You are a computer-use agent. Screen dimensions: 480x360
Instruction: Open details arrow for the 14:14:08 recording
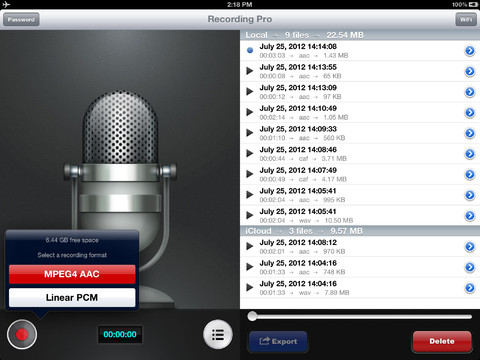click(x=470, y=51)
